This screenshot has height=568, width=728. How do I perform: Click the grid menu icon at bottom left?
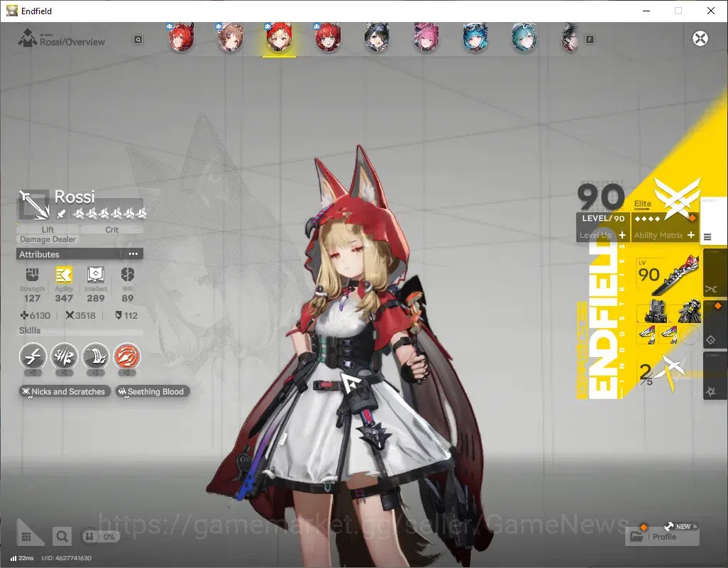(26, 537)
